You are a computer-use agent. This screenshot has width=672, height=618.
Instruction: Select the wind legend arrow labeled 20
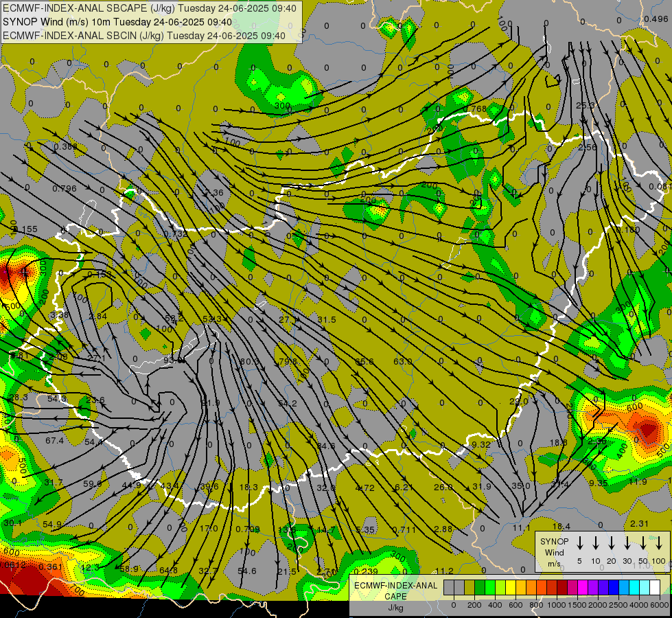click(611, 543)
